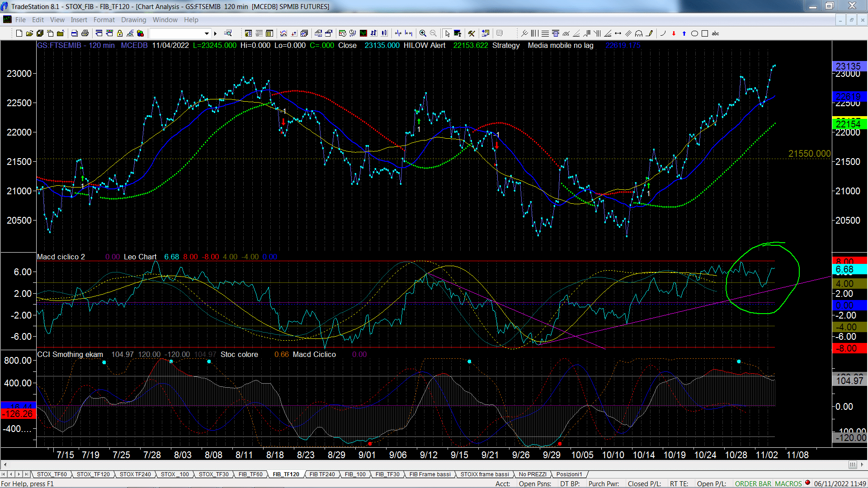Select the ellipse drawing tool
Screen dimensions: 868x488
694,33
